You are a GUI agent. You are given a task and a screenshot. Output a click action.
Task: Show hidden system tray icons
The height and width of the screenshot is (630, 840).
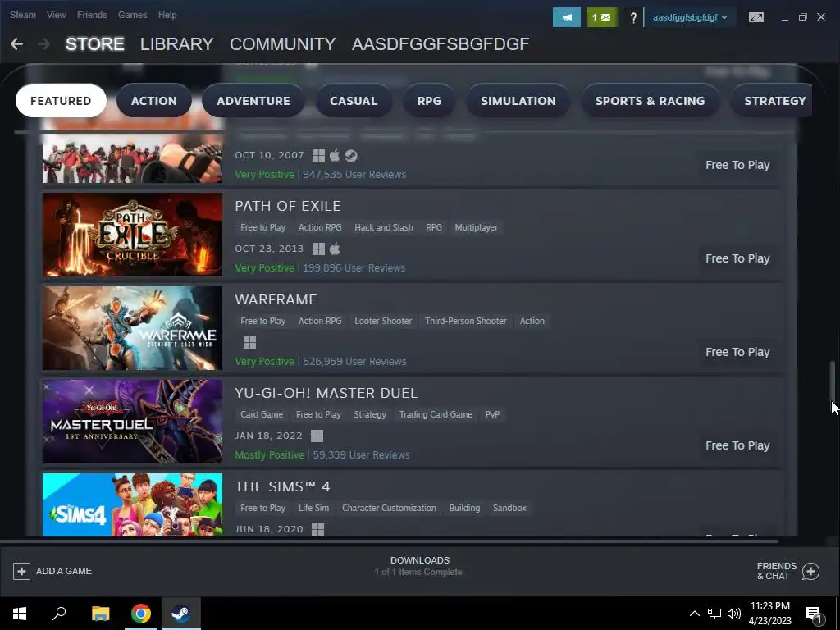tap(694, 614)
